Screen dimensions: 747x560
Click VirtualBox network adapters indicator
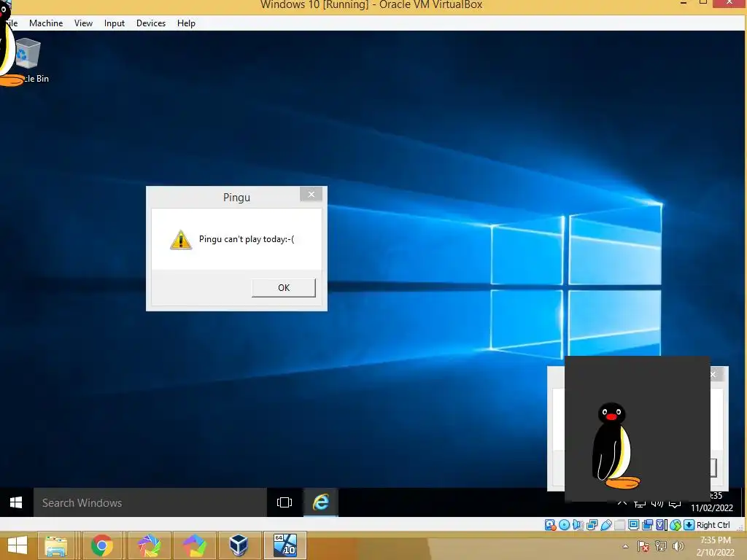(x=592, y=525)
